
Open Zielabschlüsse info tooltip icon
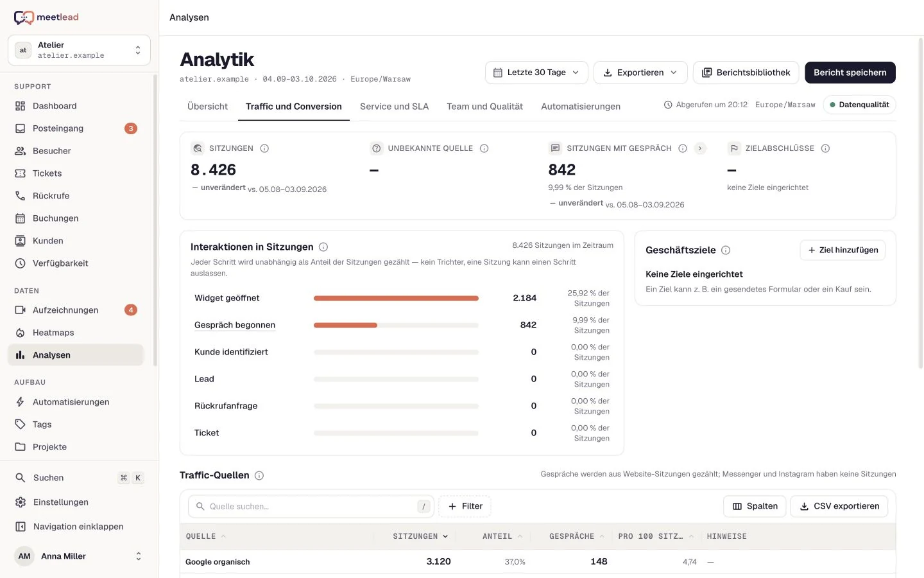[x=826, y=148]
